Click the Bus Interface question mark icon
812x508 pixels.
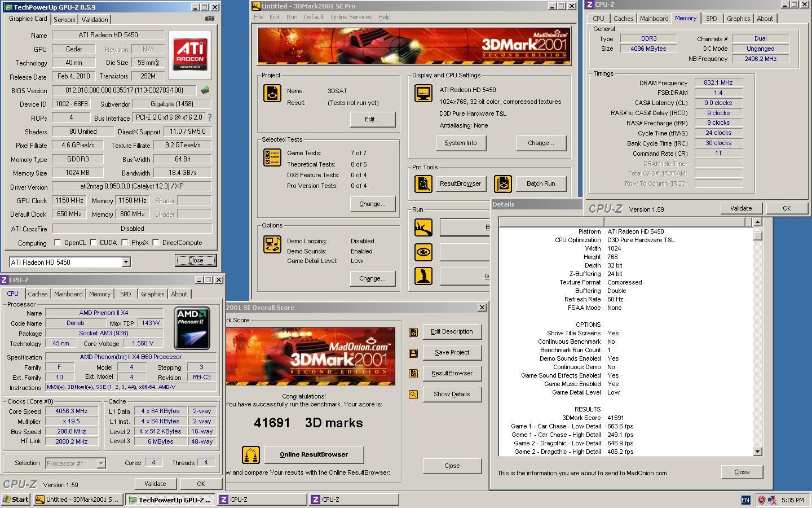coord(210,117)
